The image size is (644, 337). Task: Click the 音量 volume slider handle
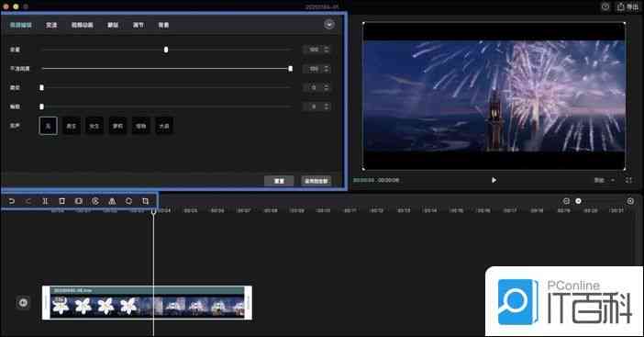[x=166, y=50]
